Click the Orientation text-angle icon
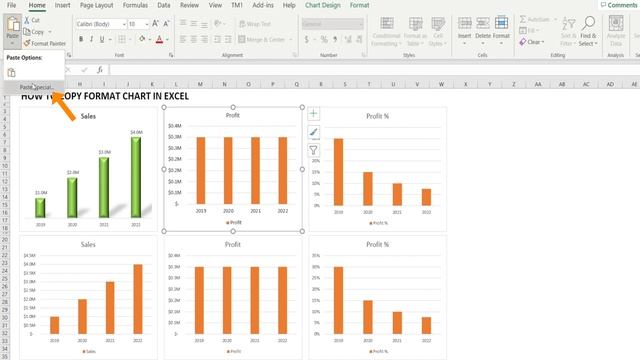 (x=218, y=24)
